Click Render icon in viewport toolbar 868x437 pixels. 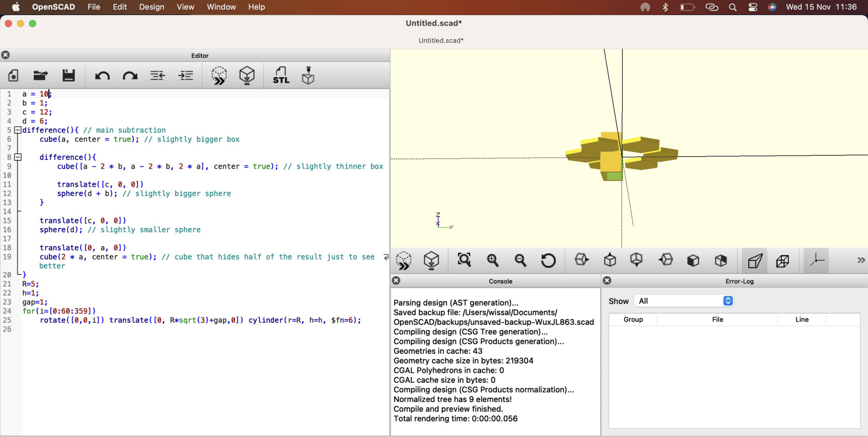click(432, 261)
